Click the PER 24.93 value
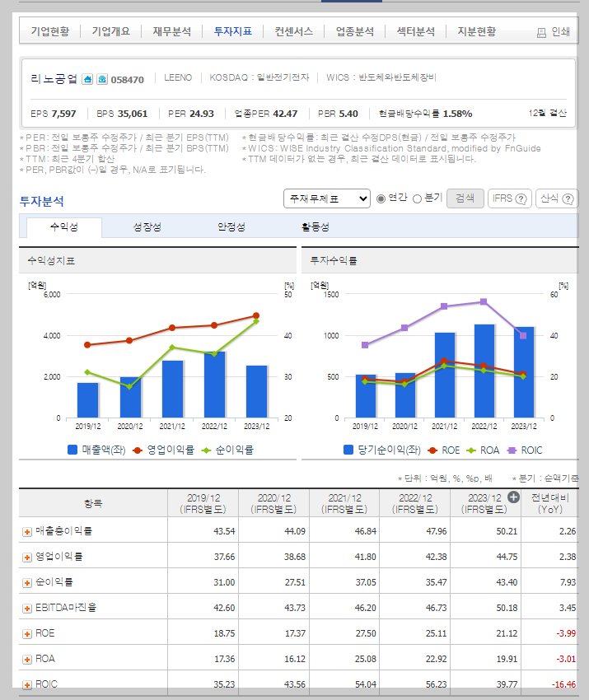The width and height of the screenshot is (589, 700). (x=200, y=114)
